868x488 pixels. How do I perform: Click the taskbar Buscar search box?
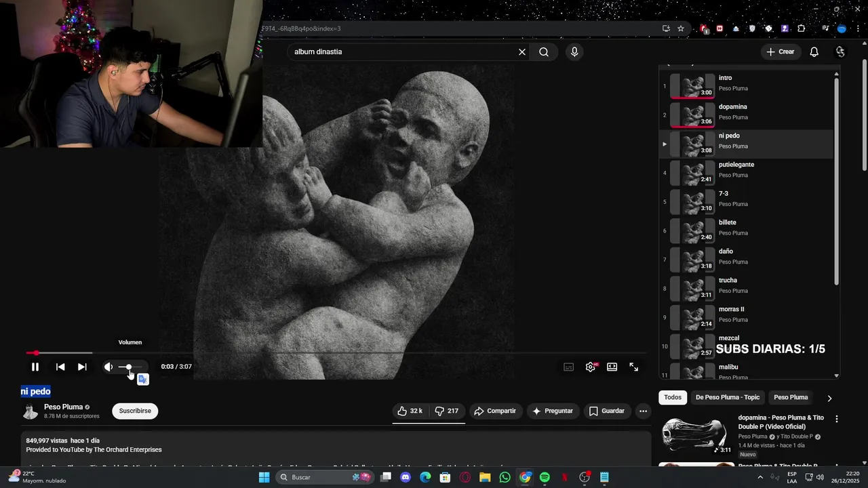coord(325,477)
